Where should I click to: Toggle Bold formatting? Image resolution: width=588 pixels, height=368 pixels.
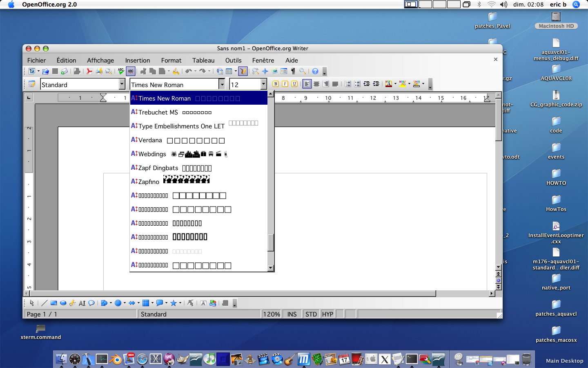[x=276, y=84]
